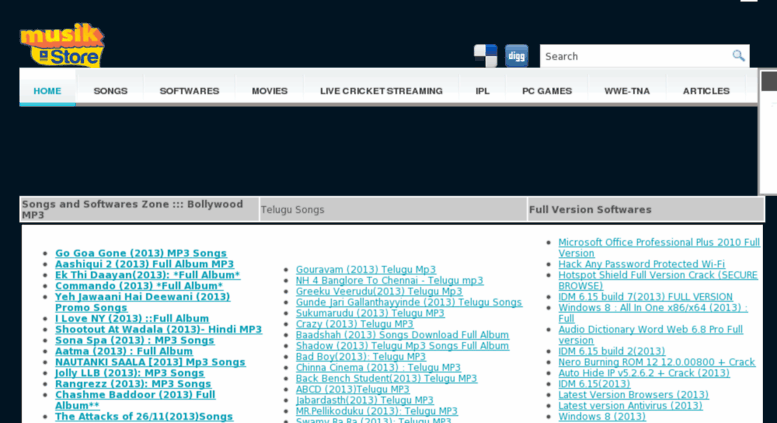Click Baadshah (2013) Songs Download Full Album
777x423 pixels.
402,335
